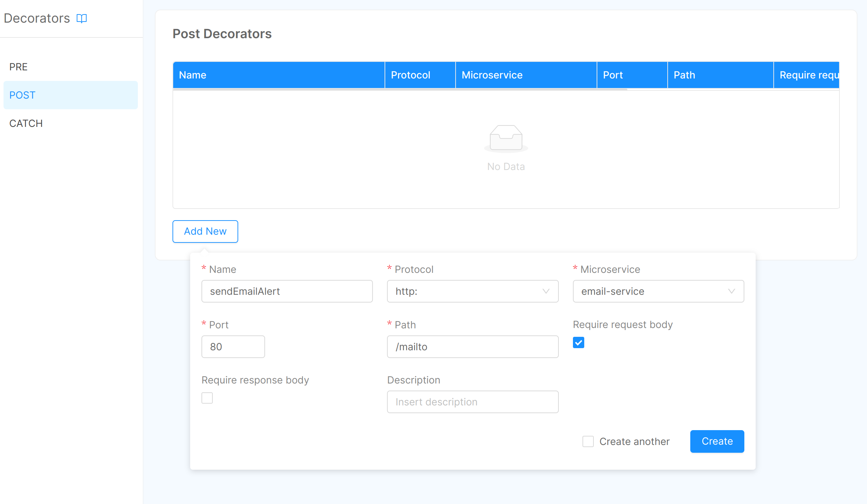Open the PRE decorators section

pyautogui.click(x=18, y=67)
